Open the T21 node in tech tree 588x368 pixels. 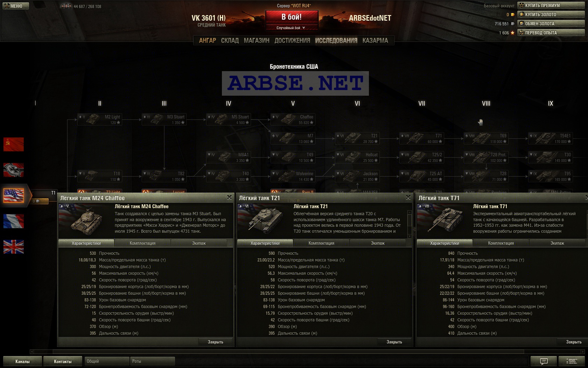[x=357, y=138]
